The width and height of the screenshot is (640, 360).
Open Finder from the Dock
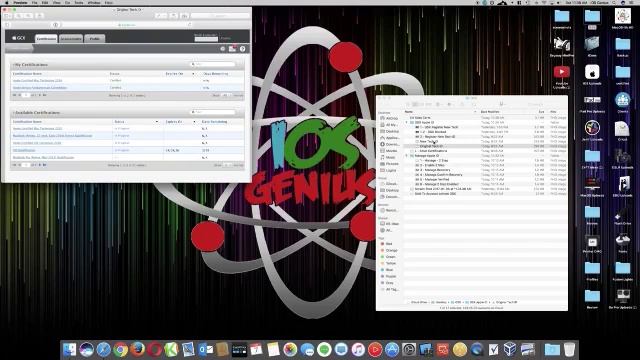pyautogui.click(x=69, y=350)
